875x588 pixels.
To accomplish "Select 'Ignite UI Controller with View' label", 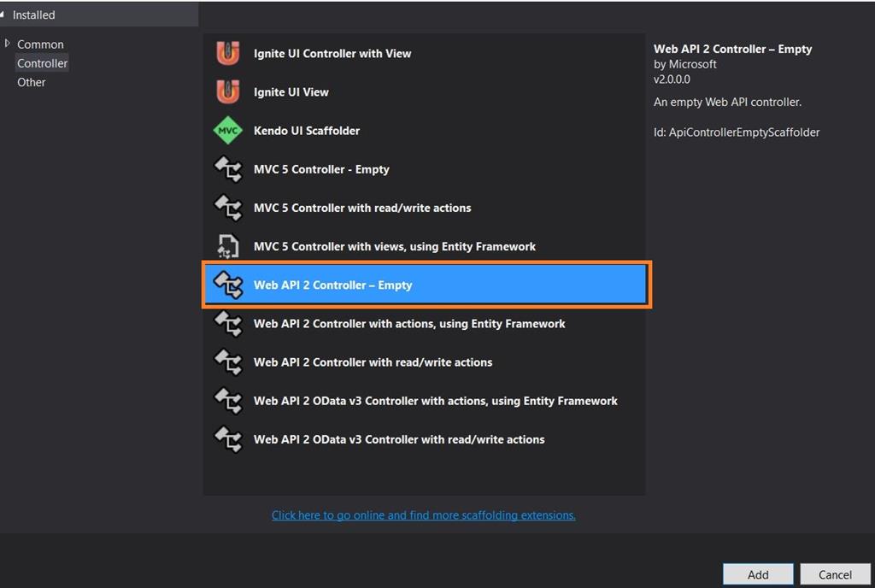I will click(x=332, y=54).
